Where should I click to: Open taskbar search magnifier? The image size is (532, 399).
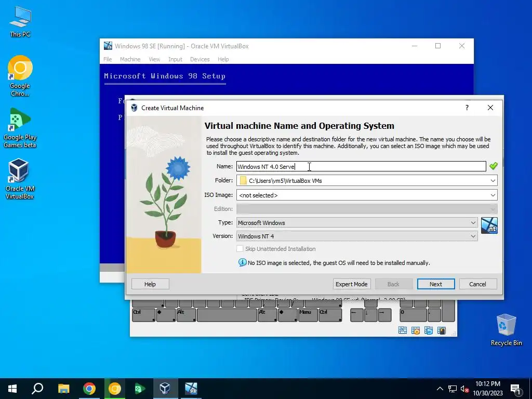(37, 389)
